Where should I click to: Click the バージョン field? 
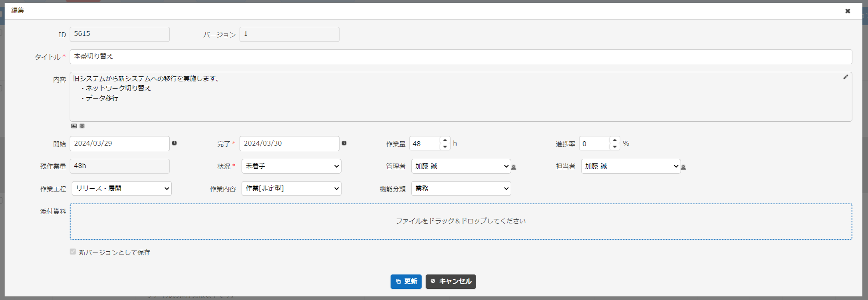(x=289, y=34)
